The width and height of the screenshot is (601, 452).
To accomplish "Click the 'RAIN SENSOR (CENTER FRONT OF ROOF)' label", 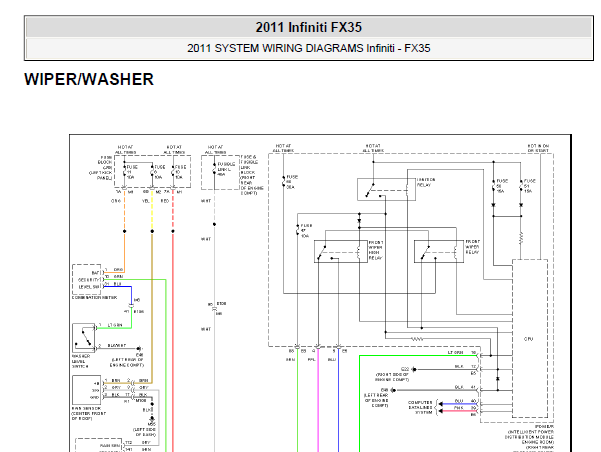I will [89, 414].
